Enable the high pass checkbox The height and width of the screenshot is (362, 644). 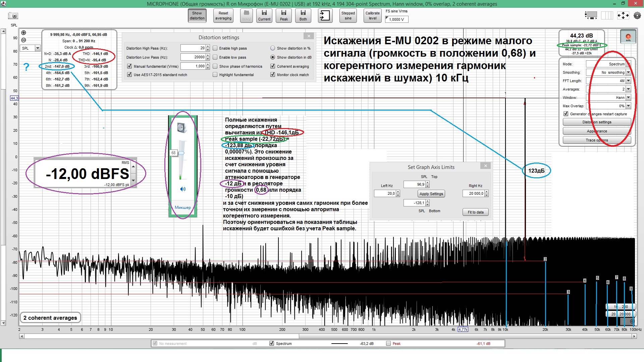coord(215,48)
